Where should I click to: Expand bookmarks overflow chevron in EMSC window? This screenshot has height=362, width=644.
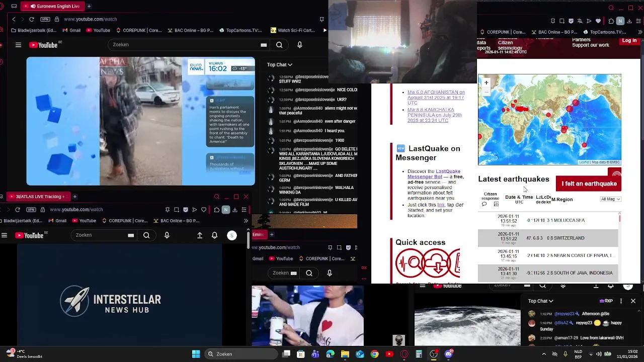(x=641, y=32)
